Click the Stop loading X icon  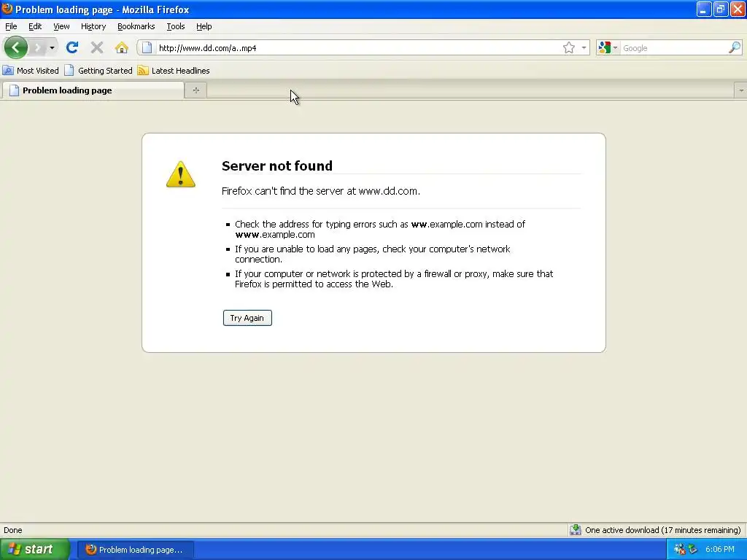pyautogui.click(x=97, y=47)
